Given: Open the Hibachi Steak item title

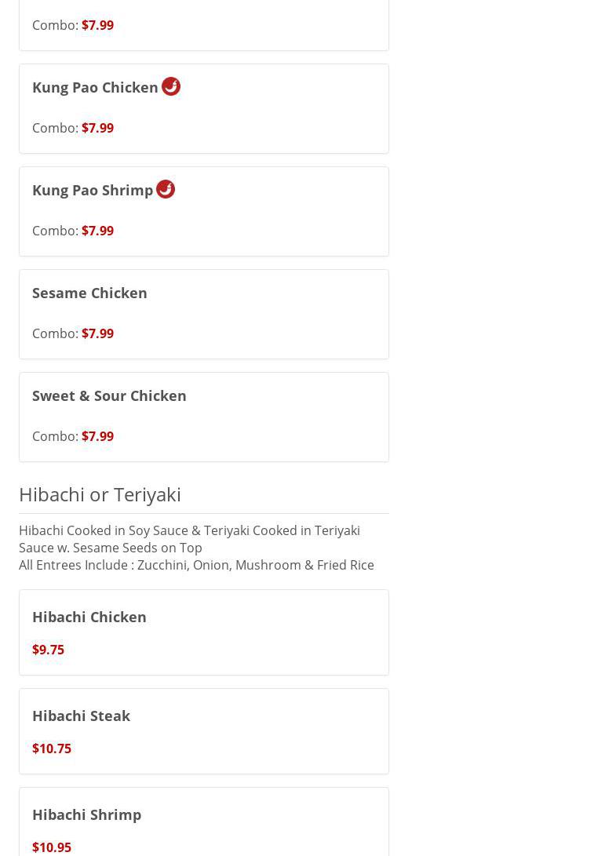Looking at the screenshot, I should click(x=81, y=716).
